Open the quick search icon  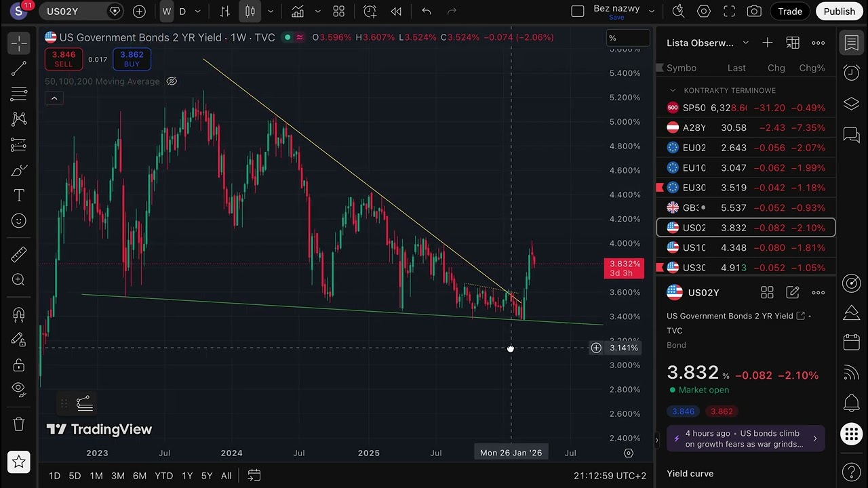click(677, 11)
